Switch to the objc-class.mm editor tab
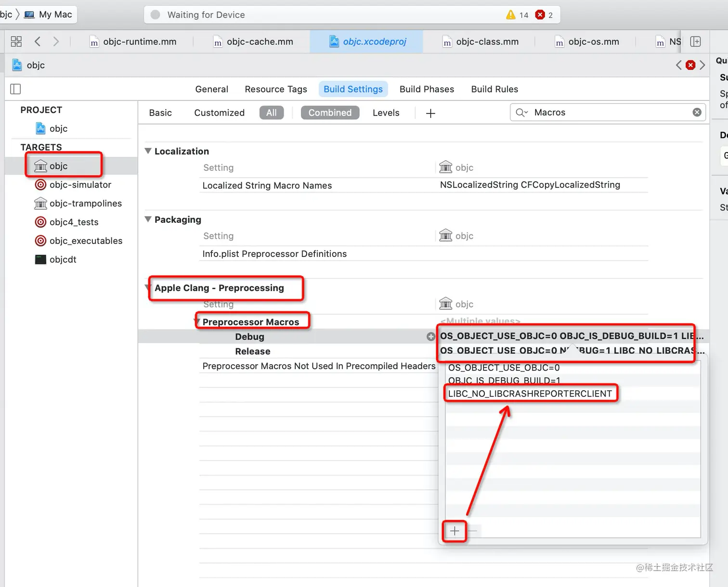The width and height of the screenshot is (728, 587). point(481,41)
